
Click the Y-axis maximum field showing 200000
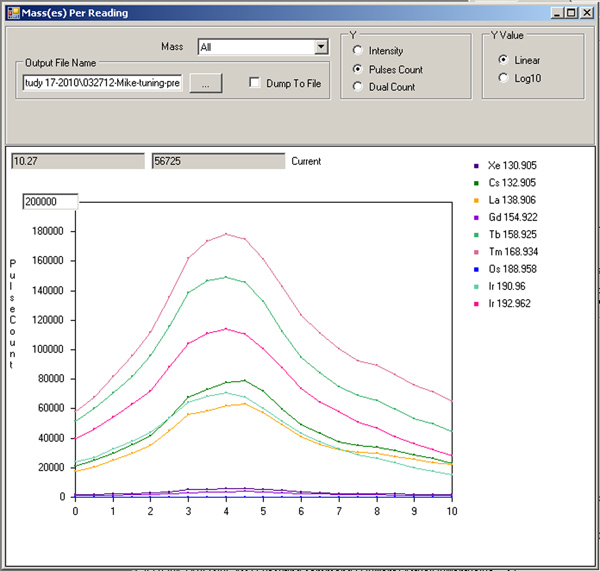tap(50, 202)
